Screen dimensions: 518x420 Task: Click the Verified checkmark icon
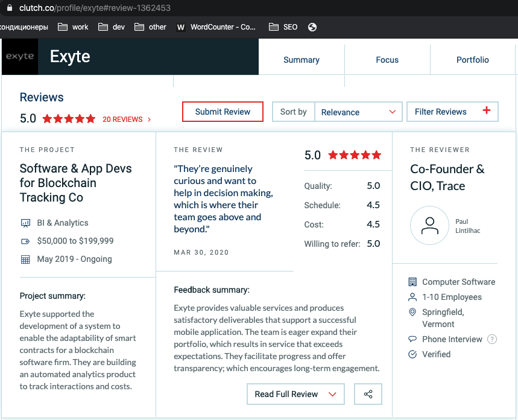tap(412, 354)
